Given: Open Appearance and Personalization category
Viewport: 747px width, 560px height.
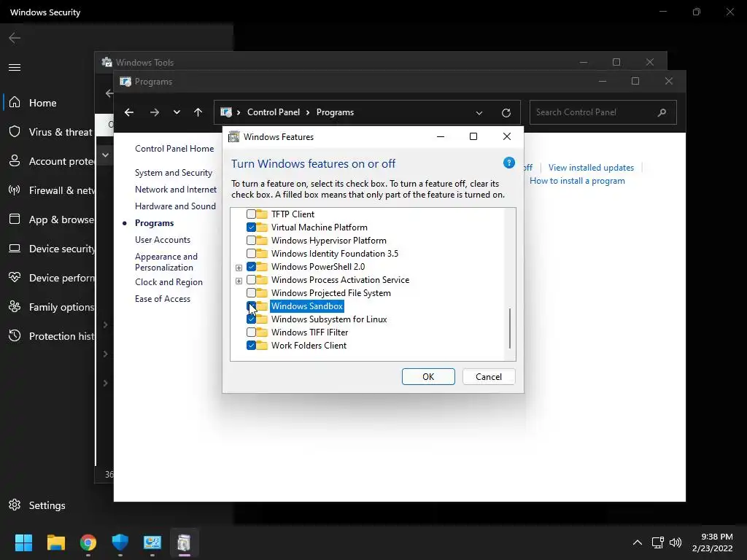Looking at the screenshot, I should (x=166, y=262).
